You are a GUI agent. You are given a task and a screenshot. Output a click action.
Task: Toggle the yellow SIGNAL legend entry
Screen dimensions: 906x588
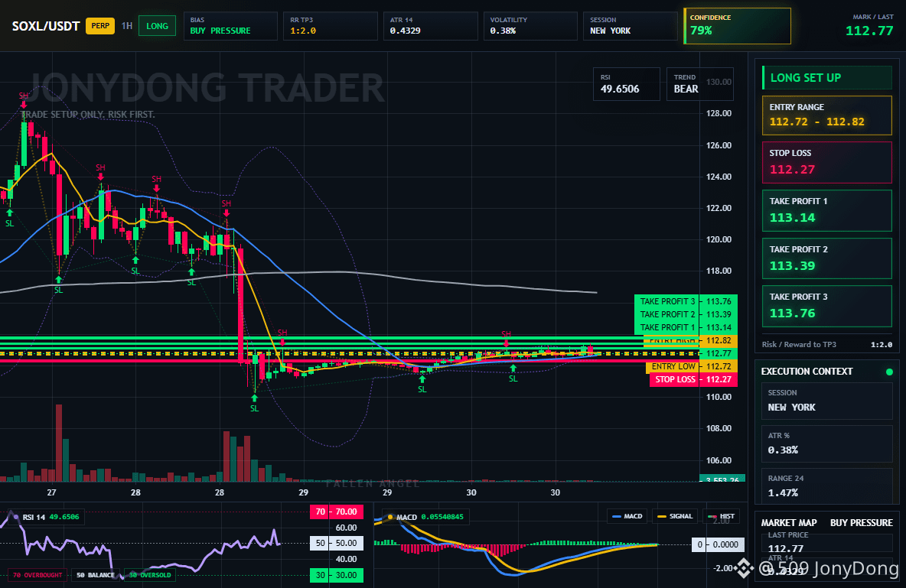coord(675,516)
